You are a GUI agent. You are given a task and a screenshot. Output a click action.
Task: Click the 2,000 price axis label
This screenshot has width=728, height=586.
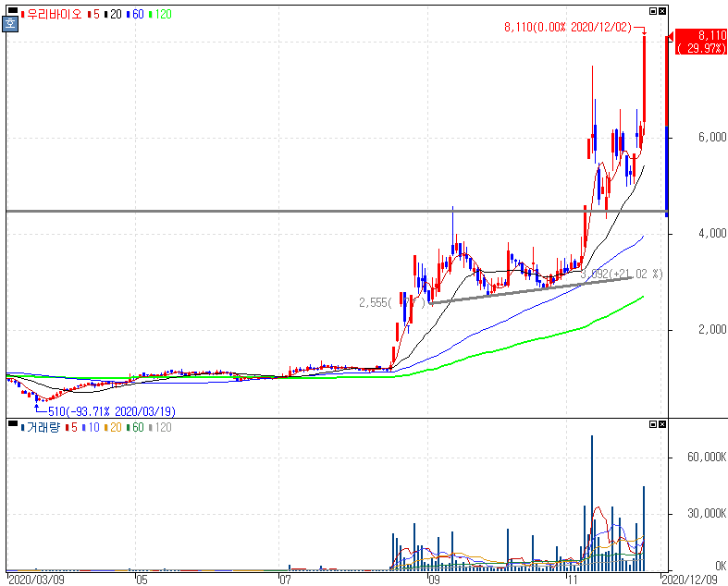click(x=711, y=329)
